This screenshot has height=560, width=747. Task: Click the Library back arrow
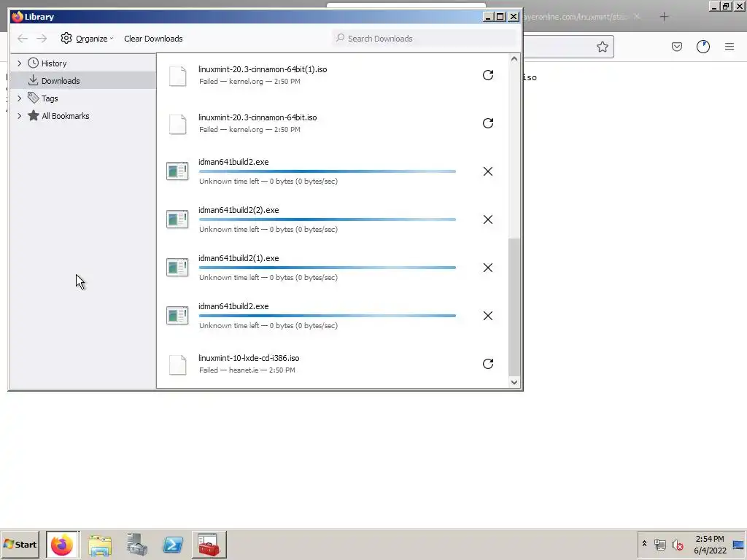tap(23, 39)
